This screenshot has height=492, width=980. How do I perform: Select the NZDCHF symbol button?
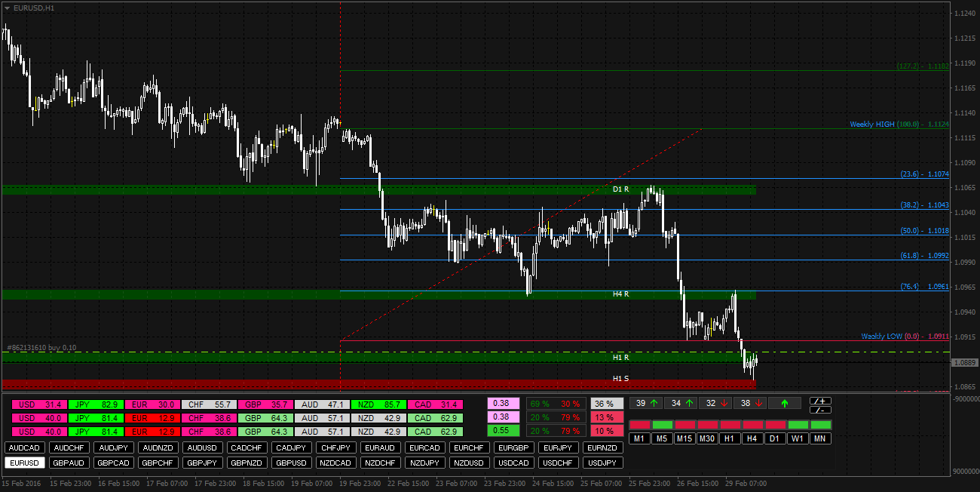tap(381, 463)
